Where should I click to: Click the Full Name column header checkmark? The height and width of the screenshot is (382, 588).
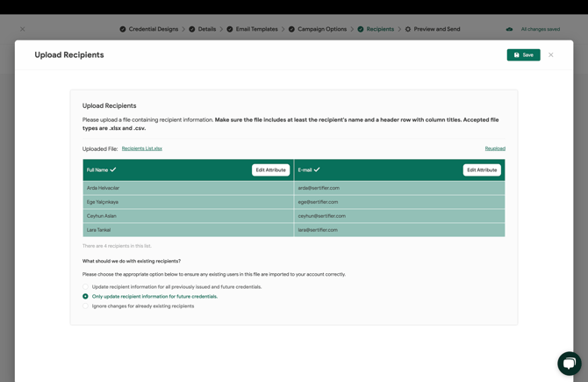click(x=113, y=169)
